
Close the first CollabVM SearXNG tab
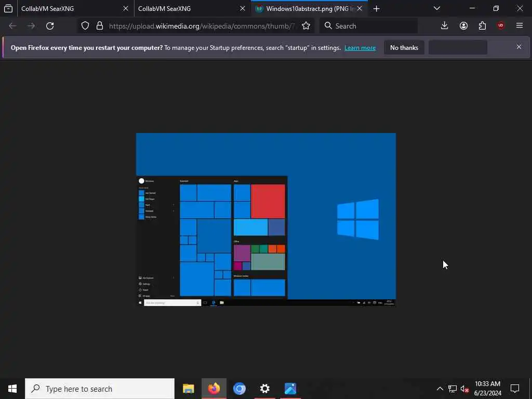point(126,9)
